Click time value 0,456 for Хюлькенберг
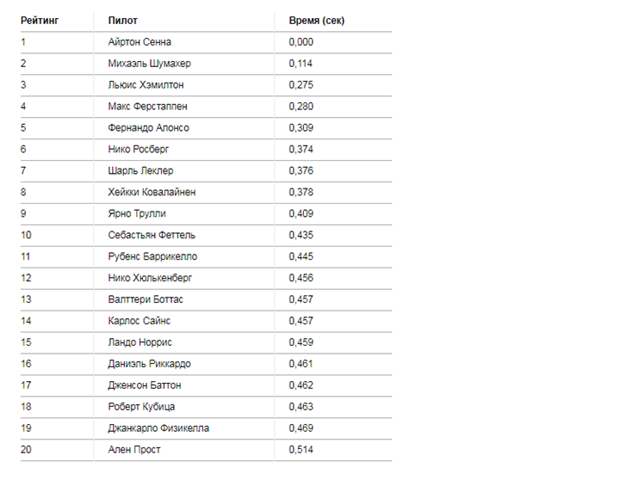620x486 pixels. point(301,278)
